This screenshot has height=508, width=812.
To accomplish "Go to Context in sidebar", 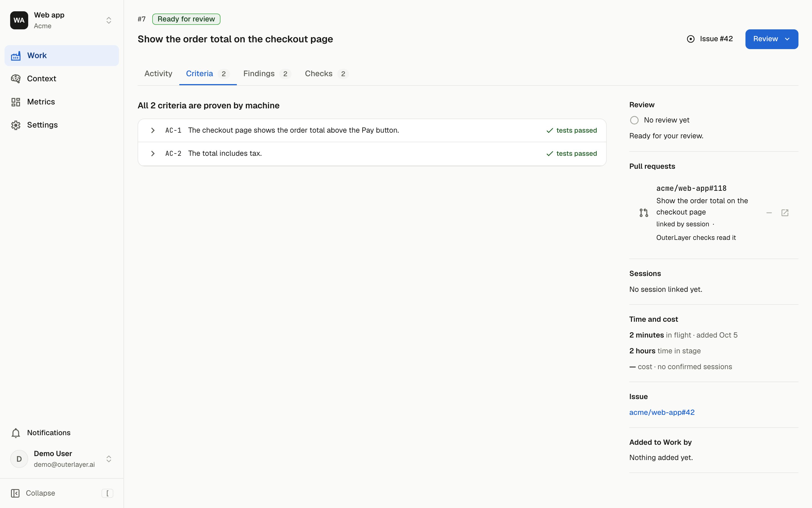I will pos(62,79).
